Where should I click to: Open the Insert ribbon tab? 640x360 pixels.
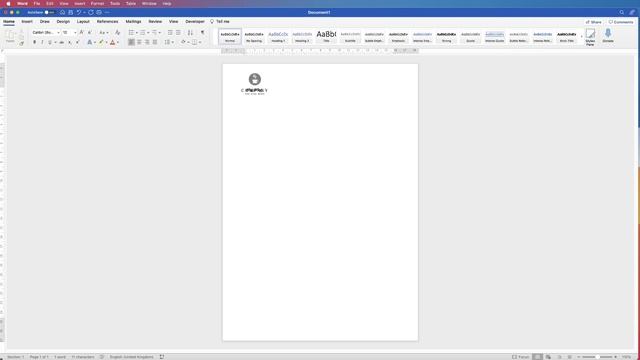(27, 21)
